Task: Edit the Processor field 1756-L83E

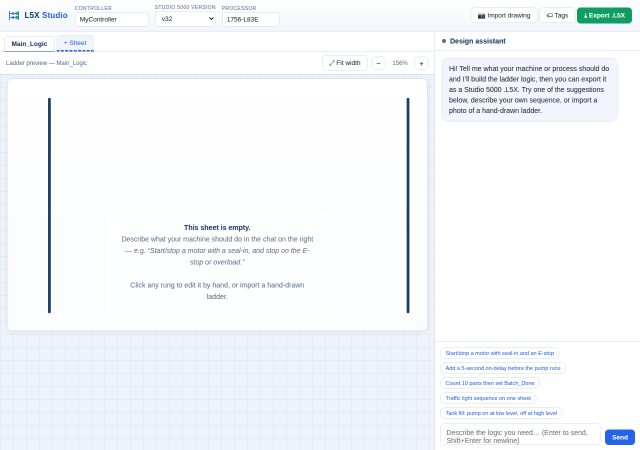Action: [x=251, y=19]
